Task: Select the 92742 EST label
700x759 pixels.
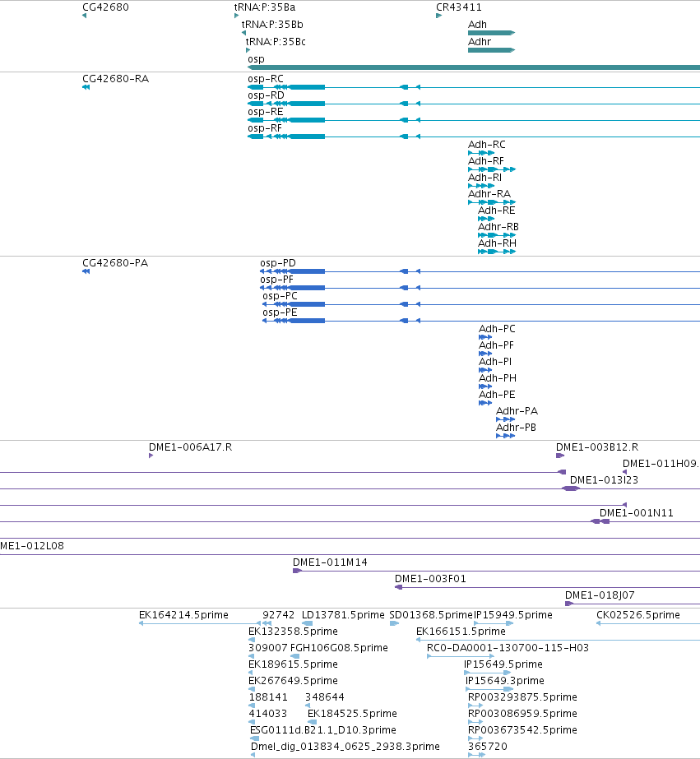Action: pos(278,615)
